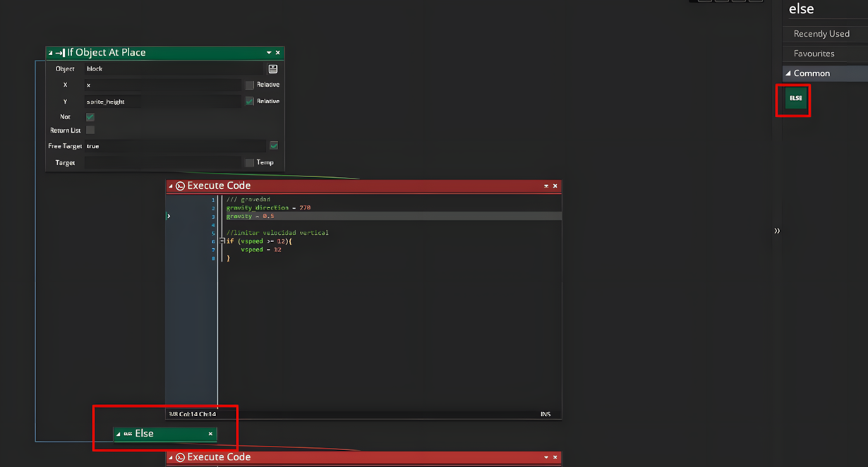Screen dimensions: 868x467
Task: Click the Object field containing block
Action: [x=174, y=69]
